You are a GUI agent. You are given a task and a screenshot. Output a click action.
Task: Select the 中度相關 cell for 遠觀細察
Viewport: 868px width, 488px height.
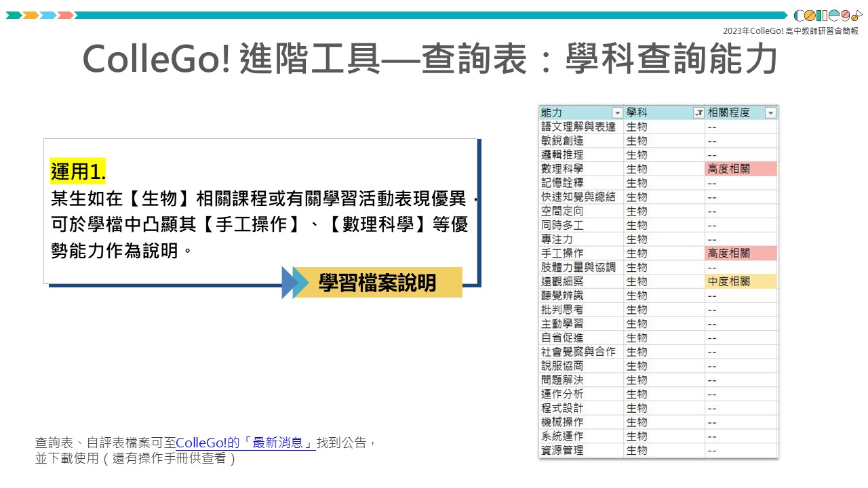tap(741, 281)
